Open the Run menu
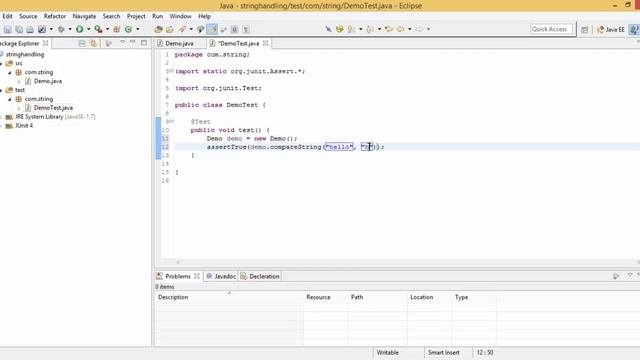The width and height of the screenshot is (640, 360). tap(158, 16)
